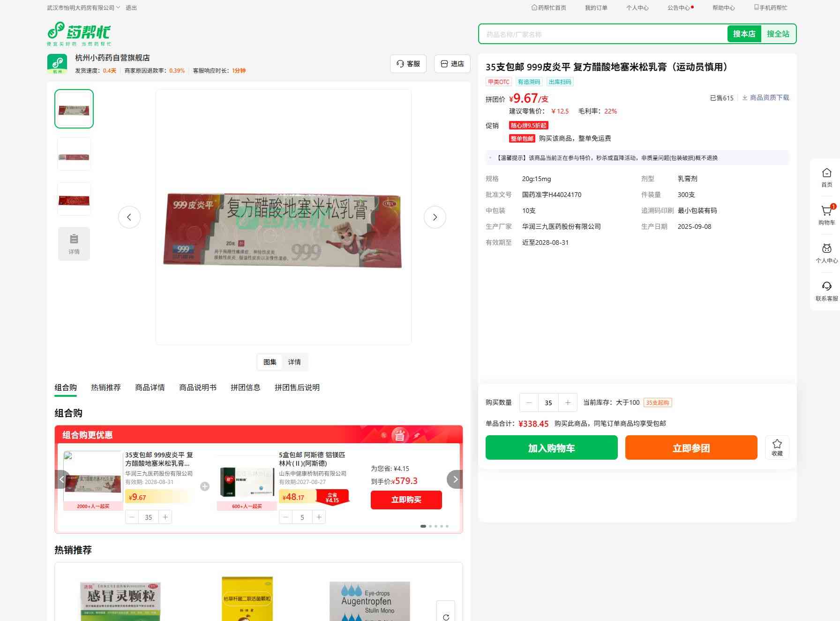Show previous product image with left arrow
This screenshot has width=840, height=621.
[129, 217]
